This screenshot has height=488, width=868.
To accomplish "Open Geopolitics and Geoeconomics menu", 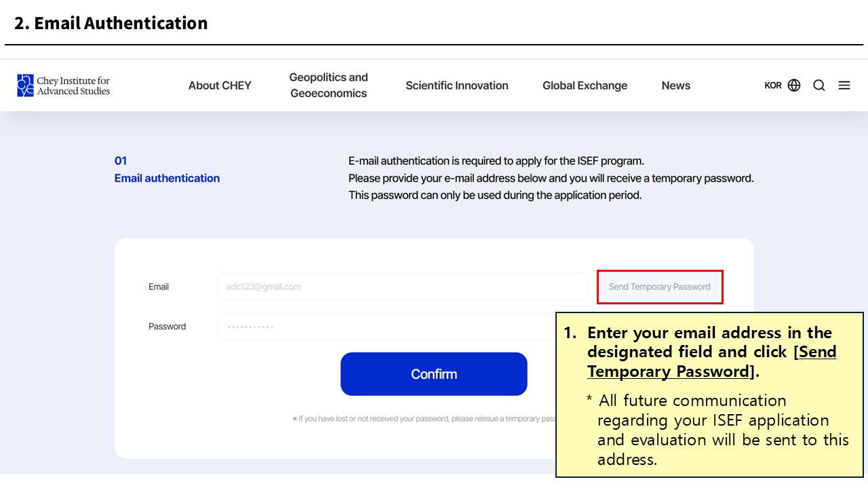I will (x=328, y=85).
